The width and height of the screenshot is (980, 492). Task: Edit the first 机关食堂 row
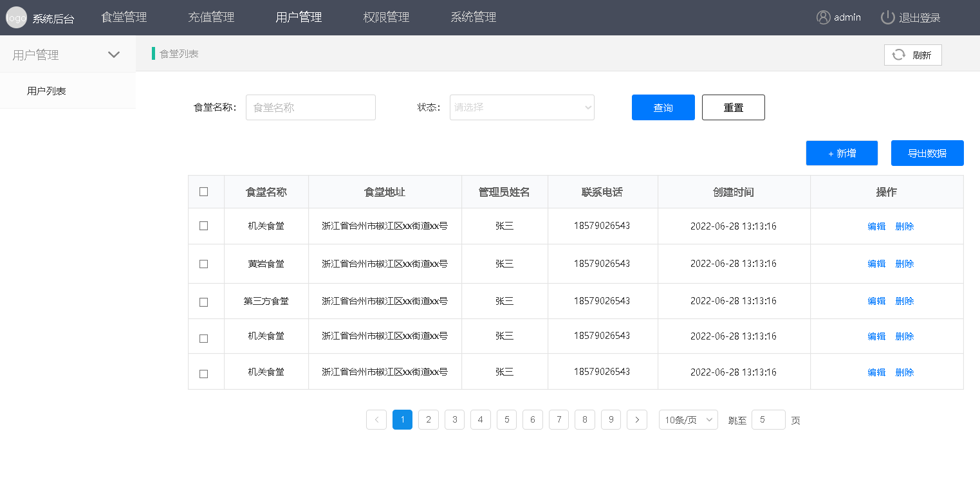(876, 226)
